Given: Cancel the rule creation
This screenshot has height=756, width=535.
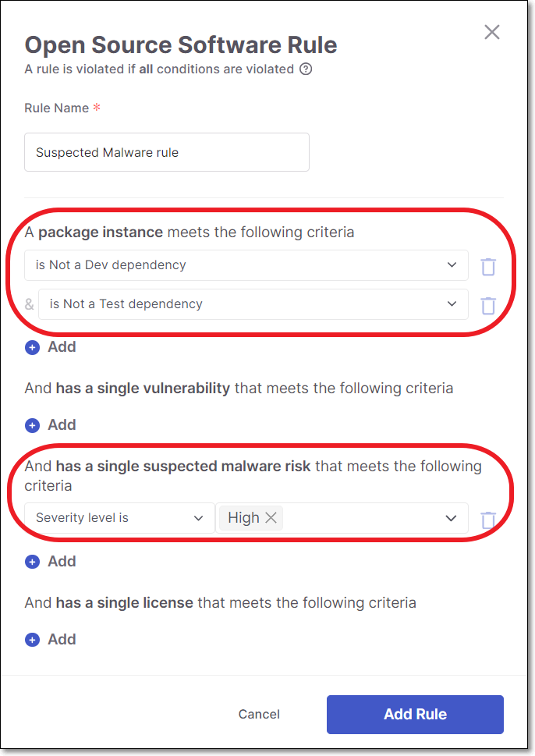Looking at the screenshot, I should click(x=259, y=714).
